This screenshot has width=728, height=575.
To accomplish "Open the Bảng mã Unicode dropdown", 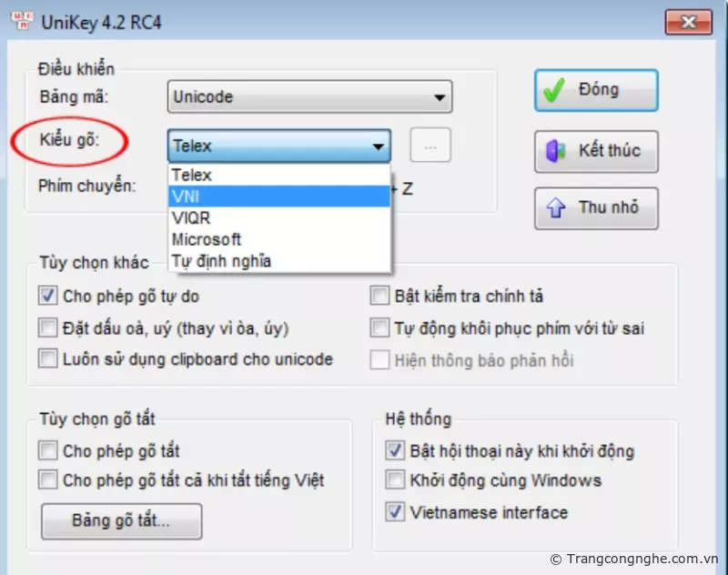I will coord(309,96).
